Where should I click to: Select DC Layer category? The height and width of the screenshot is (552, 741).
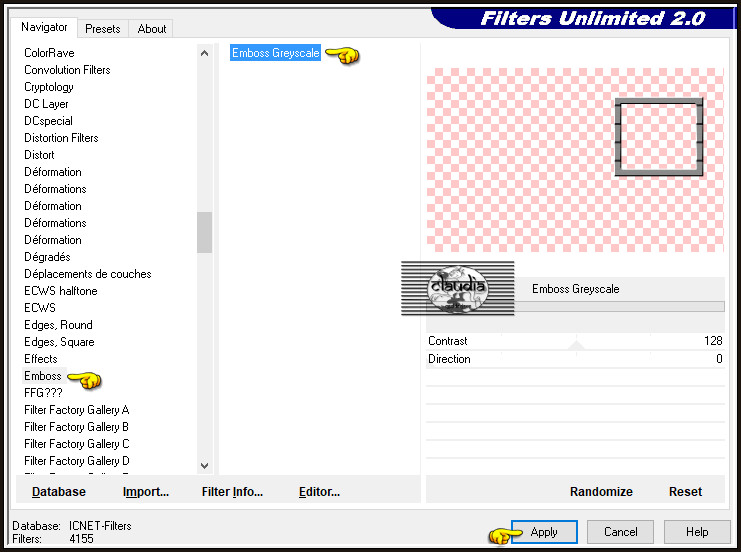(46, 104)
